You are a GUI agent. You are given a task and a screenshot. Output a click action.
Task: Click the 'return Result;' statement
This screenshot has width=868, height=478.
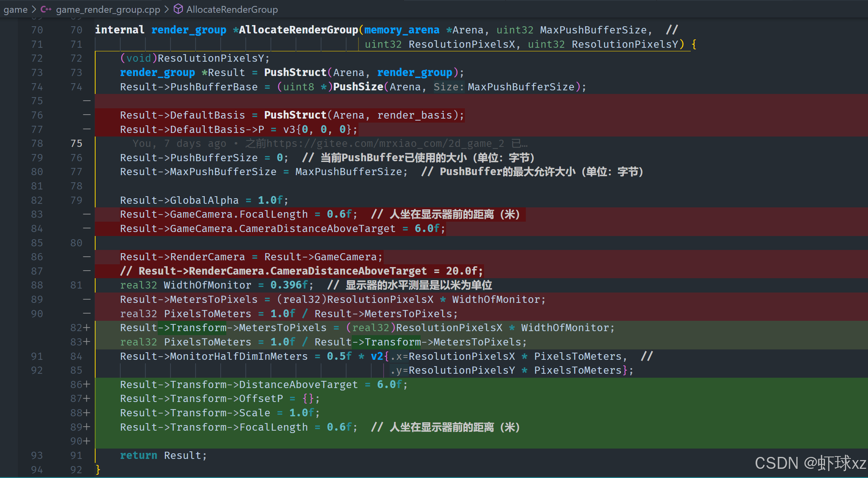[163, 455]
